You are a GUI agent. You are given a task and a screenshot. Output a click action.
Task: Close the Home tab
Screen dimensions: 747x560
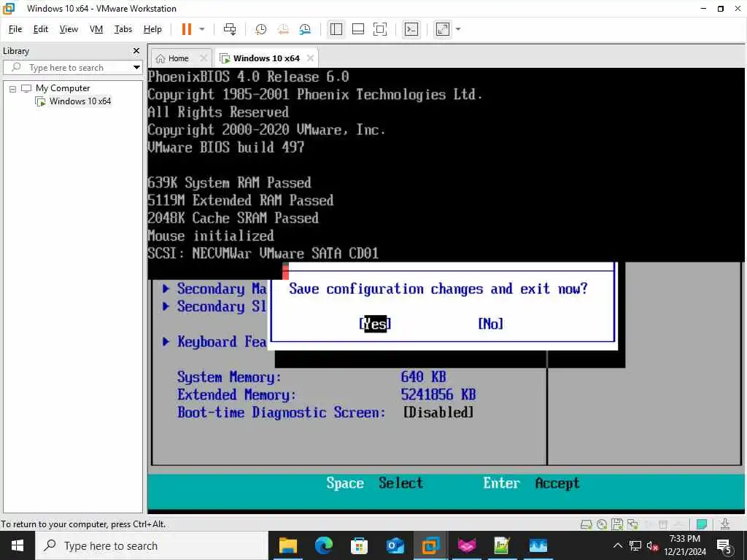click(x=204, y=58)
